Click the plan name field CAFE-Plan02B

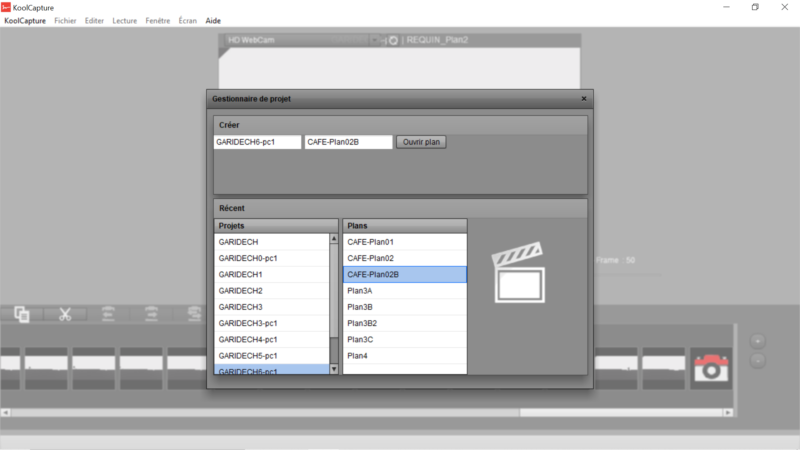[x=347, y=142]
